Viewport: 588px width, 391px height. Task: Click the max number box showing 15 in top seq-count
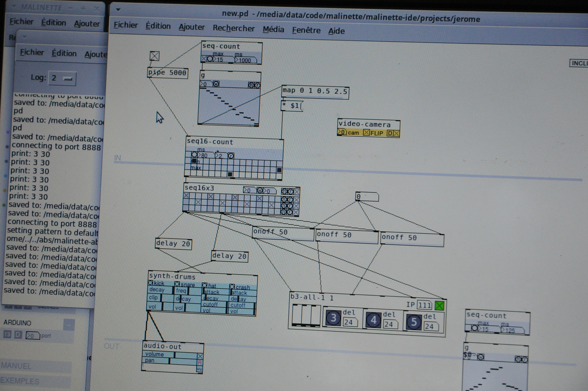222,60
